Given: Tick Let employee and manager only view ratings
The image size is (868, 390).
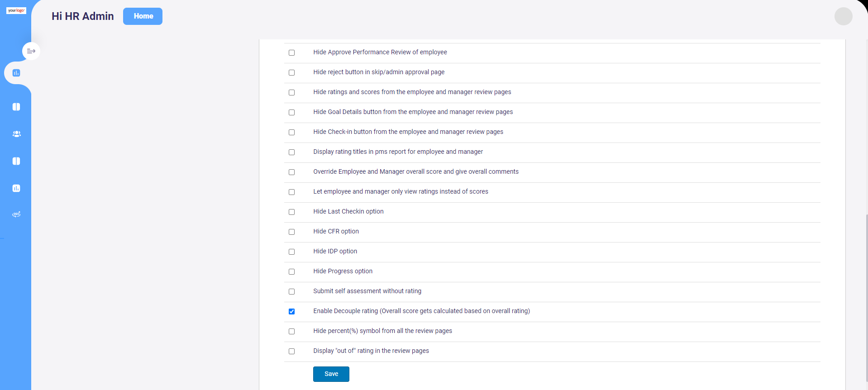Looking at the screenshot, I should (x=291, y=192).
